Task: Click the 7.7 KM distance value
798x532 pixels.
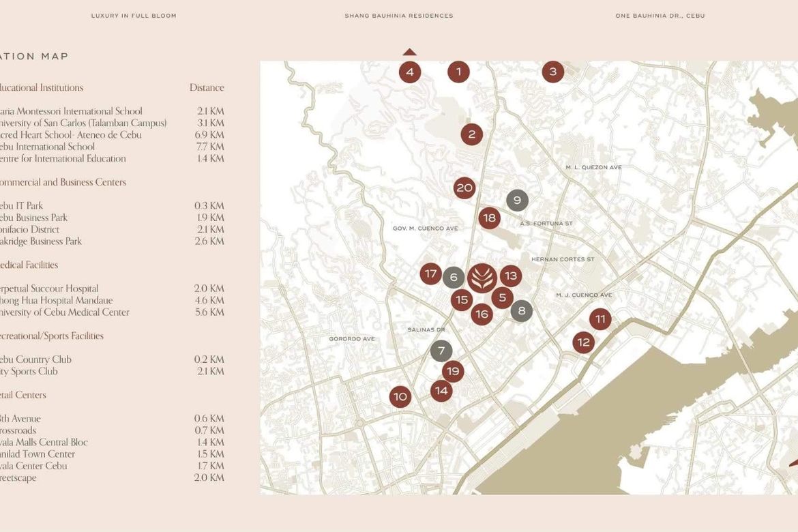Action: pyautogui.click(x=209, y=147)
